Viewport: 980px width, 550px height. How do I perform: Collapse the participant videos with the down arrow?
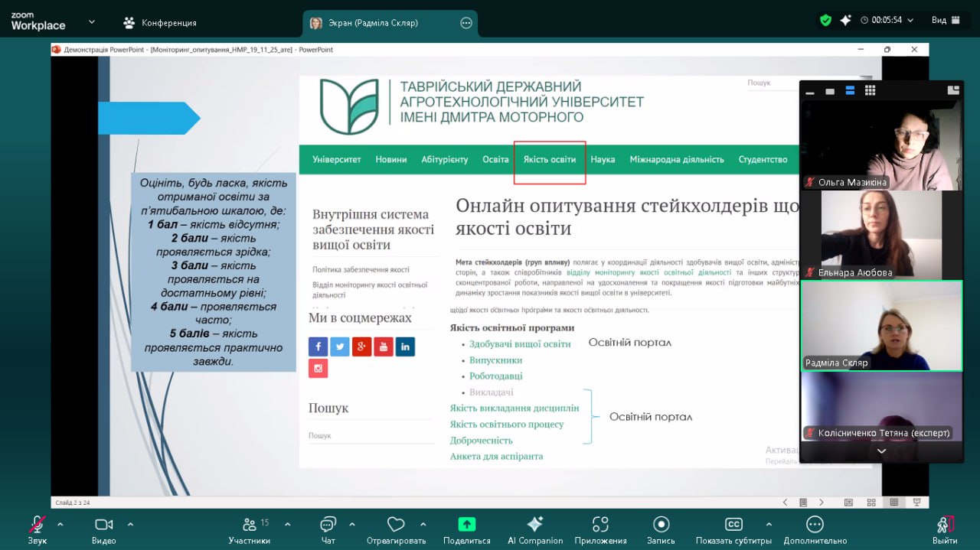coord(880,451)
